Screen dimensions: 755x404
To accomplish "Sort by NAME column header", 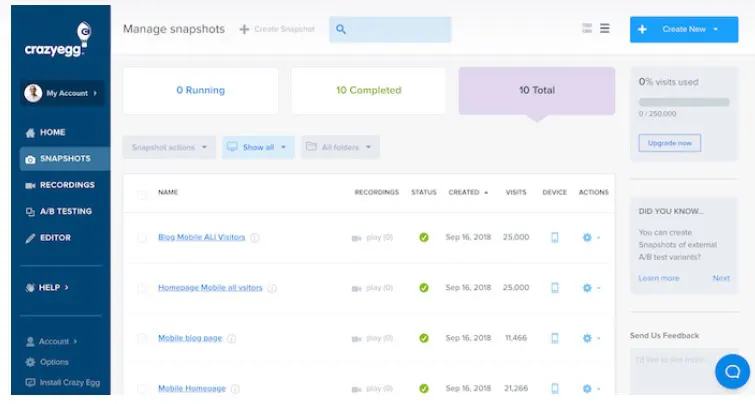I will coord(168,192).
